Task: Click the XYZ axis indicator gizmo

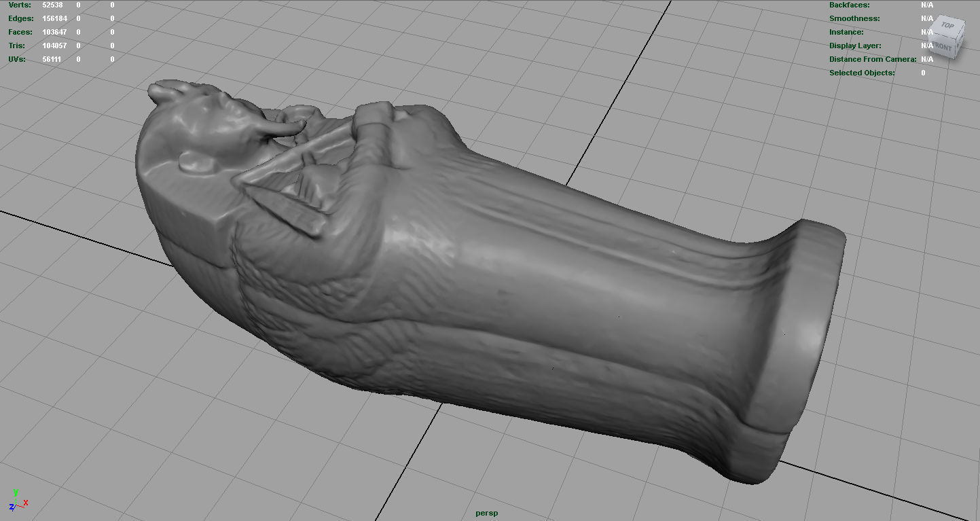Action: [17, 500]
